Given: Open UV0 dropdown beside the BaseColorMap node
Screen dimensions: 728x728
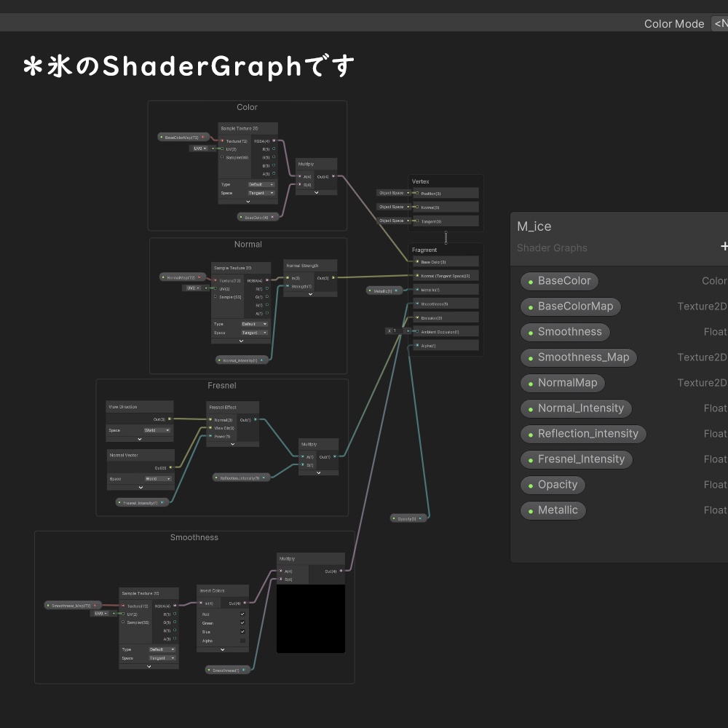Looking at the screenshot, I should tap(199, 149).
